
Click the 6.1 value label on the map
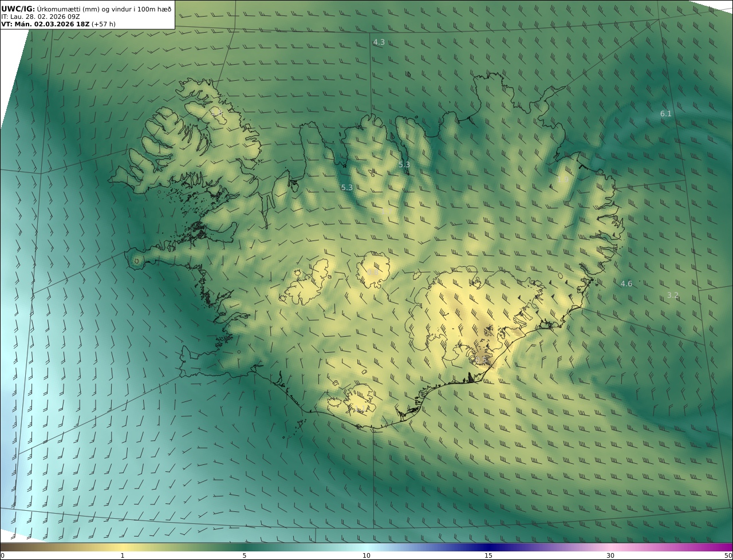pos(665,114)
